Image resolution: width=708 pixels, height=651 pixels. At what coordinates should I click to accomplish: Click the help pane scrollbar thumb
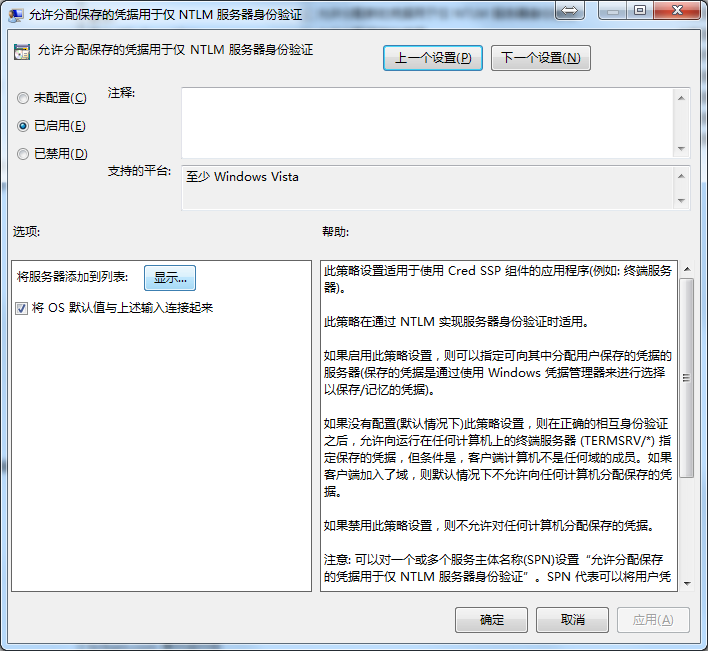[686, 378]
